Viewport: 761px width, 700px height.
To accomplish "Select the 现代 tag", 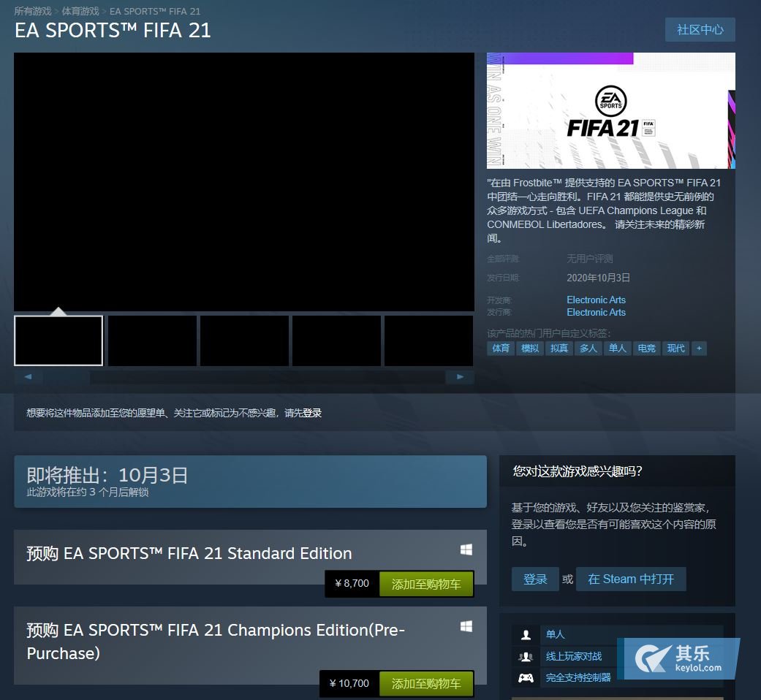I will tap(675, 349).
